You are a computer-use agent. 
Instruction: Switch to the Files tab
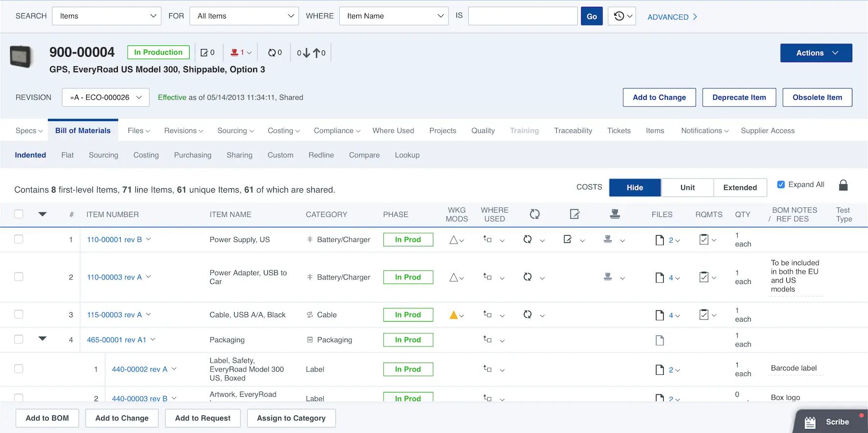pyautogui.click(x=139, y=130)
